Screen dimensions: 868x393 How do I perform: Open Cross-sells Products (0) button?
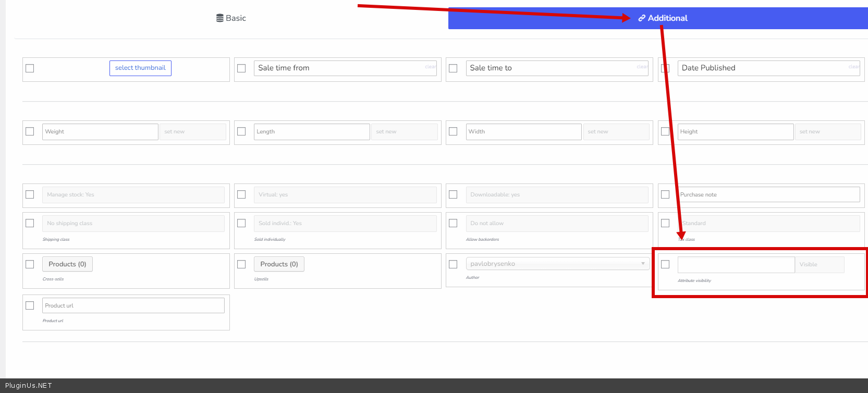pyautogui.click(x=67, y=264)
